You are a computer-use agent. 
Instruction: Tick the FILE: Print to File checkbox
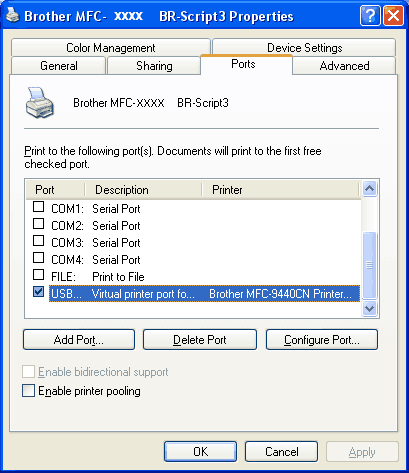pyautogui.click(x=39, y=275)
